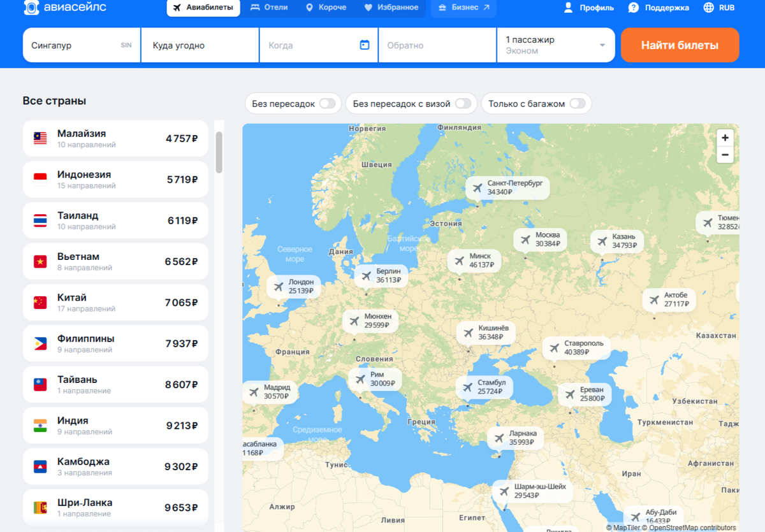Click the Шарм-эш-Шейх plane marker on the map
The width and height of the screenshot is (765, 532).
[x=533, y=491]
